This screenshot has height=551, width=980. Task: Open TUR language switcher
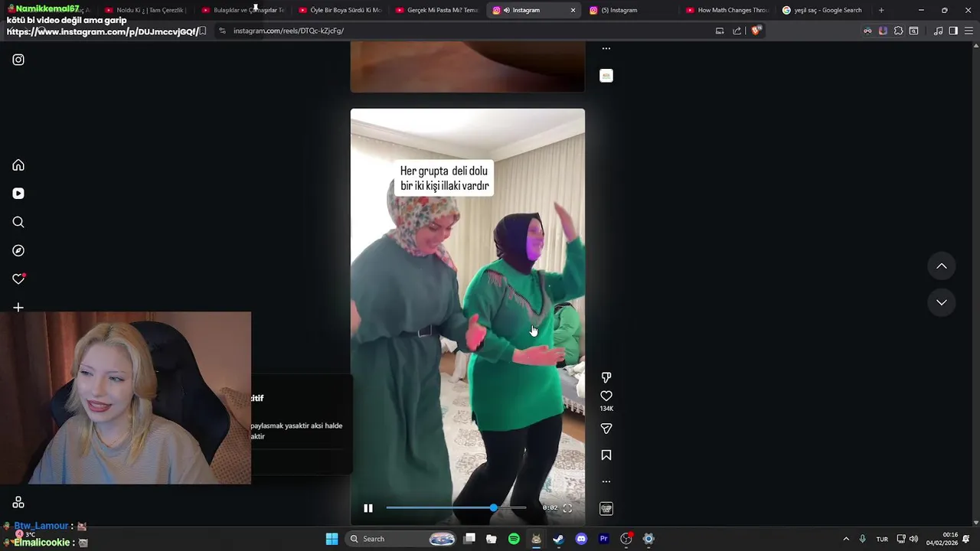(x=882, y=539)
